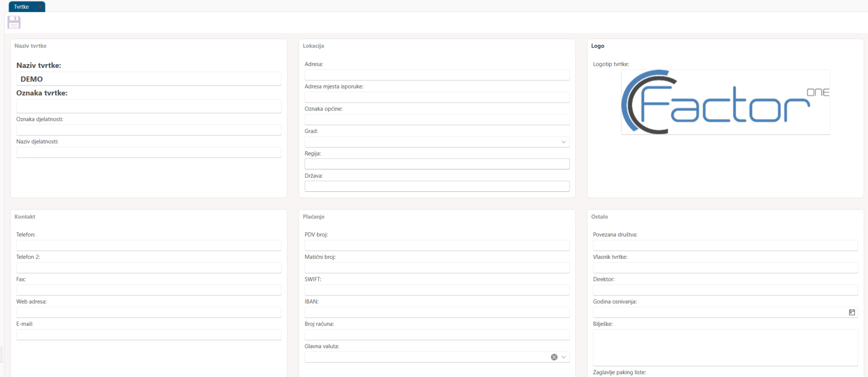Viewport: 868px width, 377px height.
Task: Focus the Adresa input field
Action: click(x=437, y=75)
